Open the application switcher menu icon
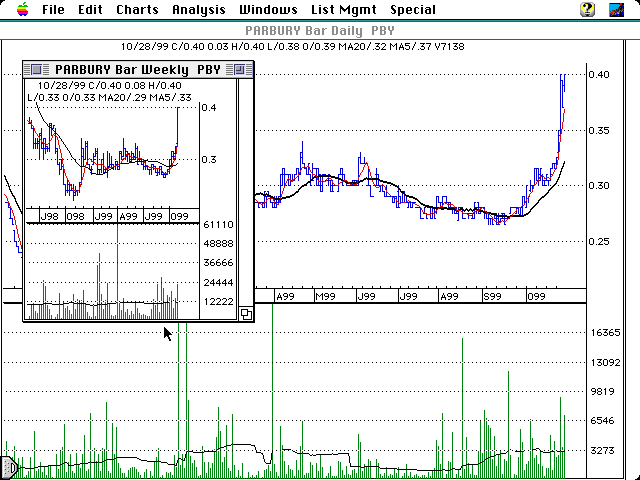 (616, 9)
